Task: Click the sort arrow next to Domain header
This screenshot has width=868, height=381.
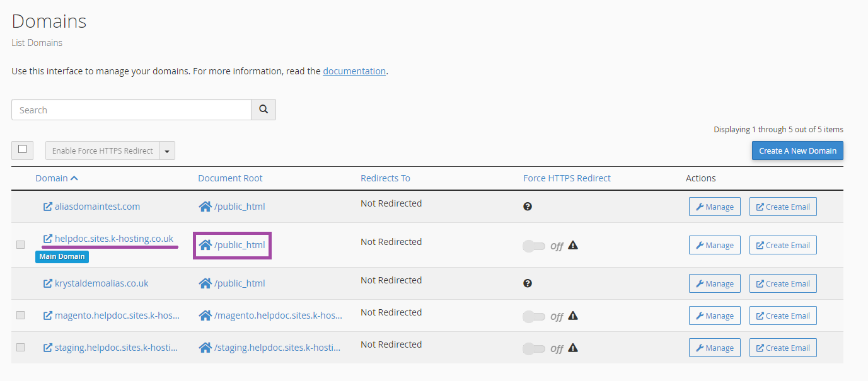Action: click(74, 178)
